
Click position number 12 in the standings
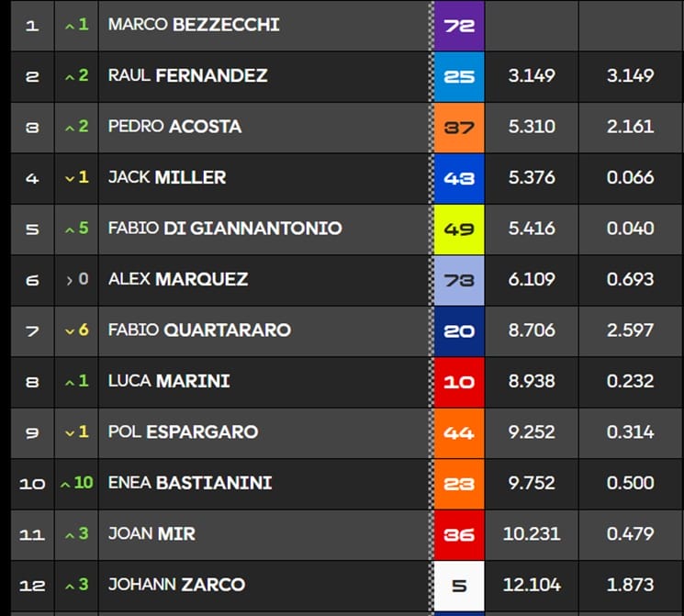click(32, 585)
